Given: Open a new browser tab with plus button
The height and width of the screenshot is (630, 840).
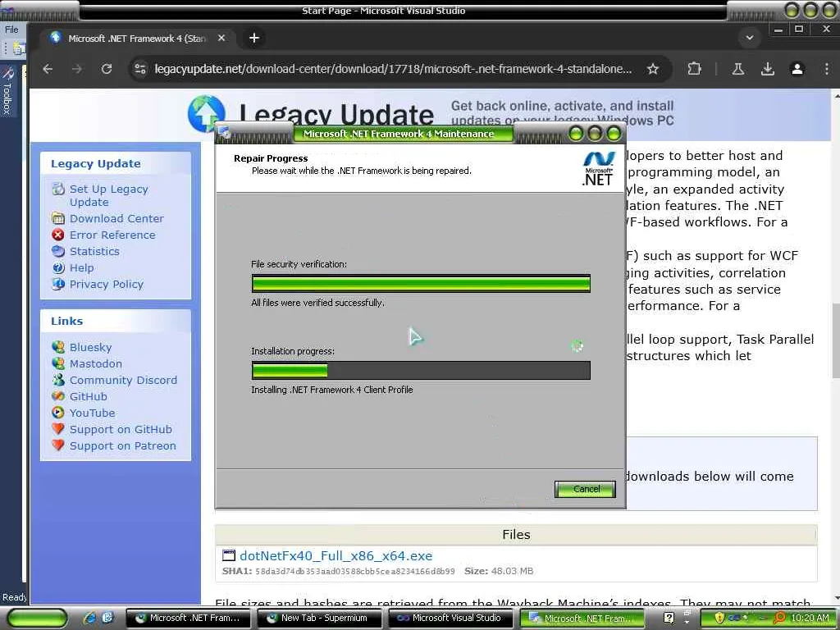Looking at the screenshot, I should (x=254, y=38).
